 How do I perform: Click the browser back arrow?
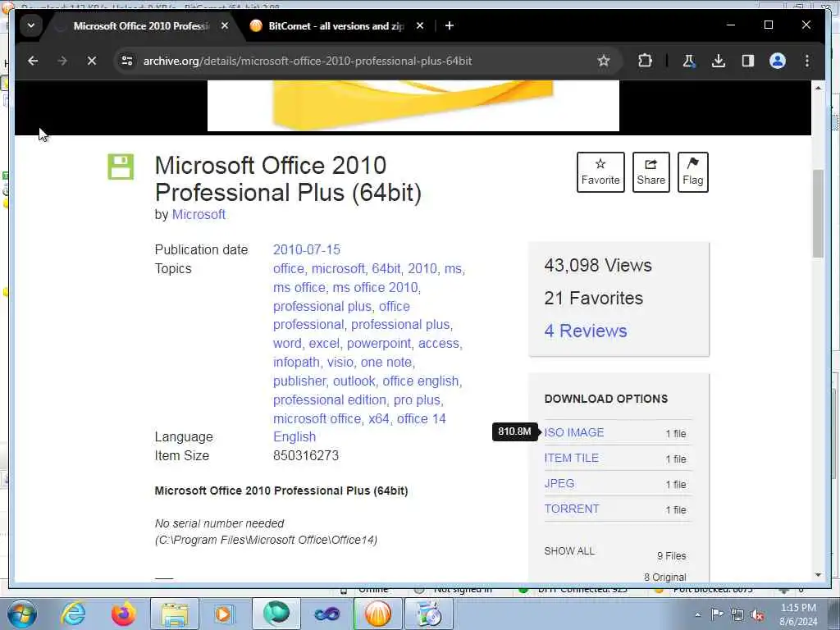tap(33, 61)
